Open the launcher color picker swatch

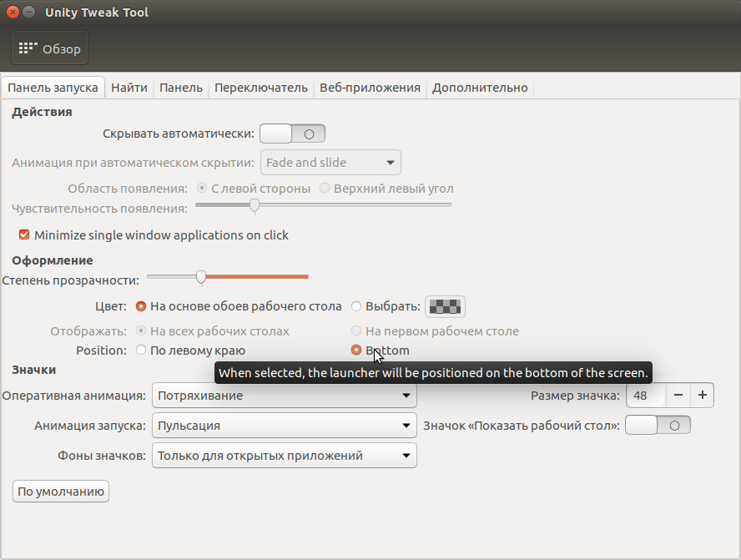pos(445,306)
